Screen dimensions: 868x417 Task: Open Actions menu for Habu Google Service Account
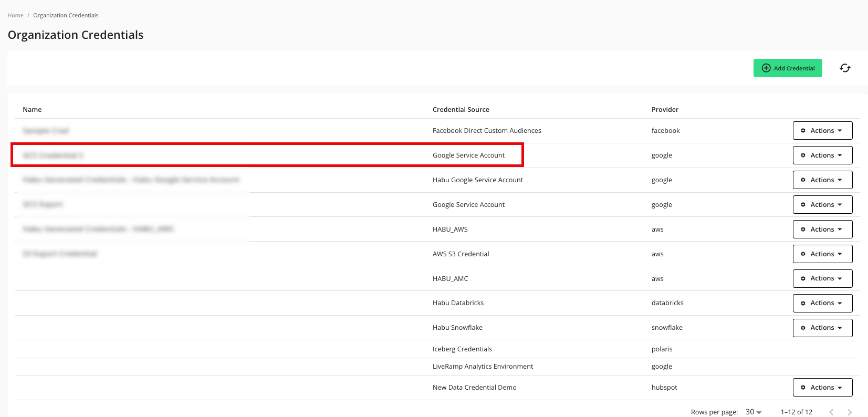[x=822, y=180]
